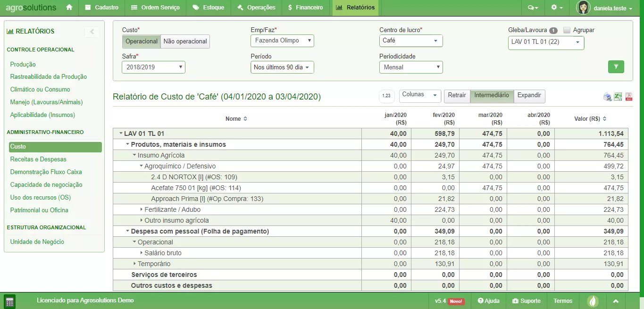Export the report as PDF

click(628, 97)
